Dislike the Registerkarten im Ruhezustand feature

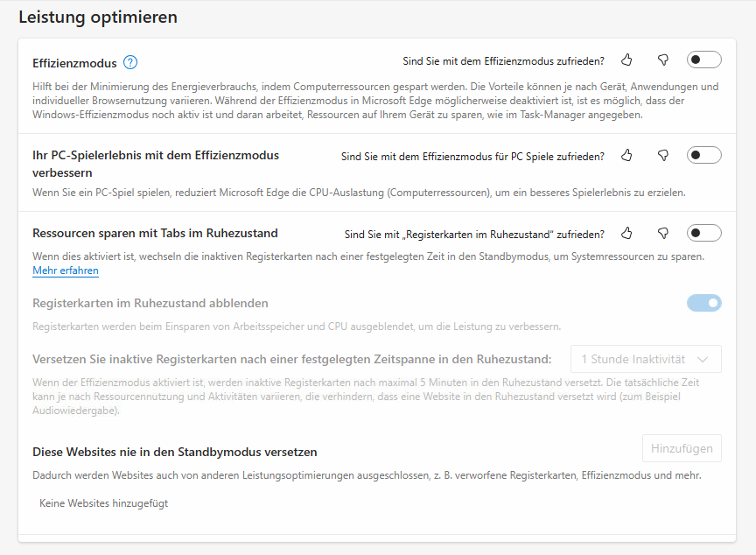663,234
